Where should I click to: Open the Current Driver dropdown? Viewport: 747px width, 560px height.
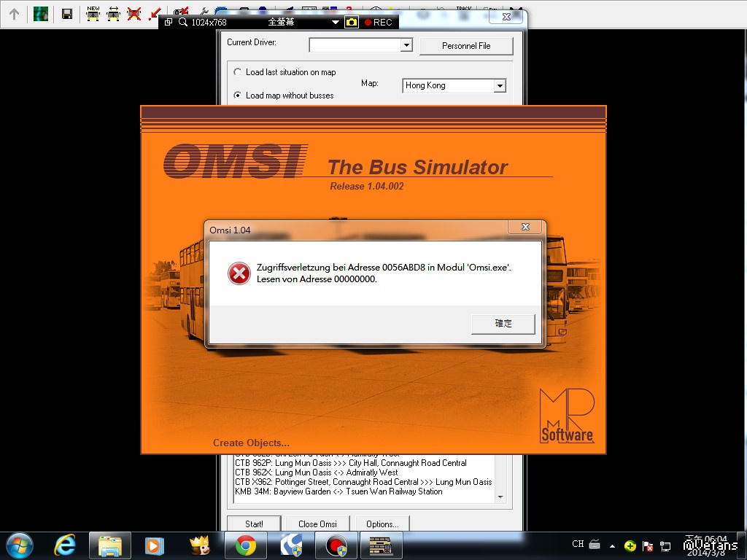click(406, 44)
